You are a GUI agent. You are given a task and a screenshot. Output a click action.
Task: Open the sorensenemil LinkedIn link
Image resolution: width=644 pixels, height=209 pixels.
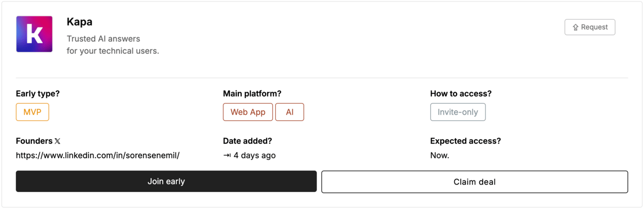tap(98, 155)
